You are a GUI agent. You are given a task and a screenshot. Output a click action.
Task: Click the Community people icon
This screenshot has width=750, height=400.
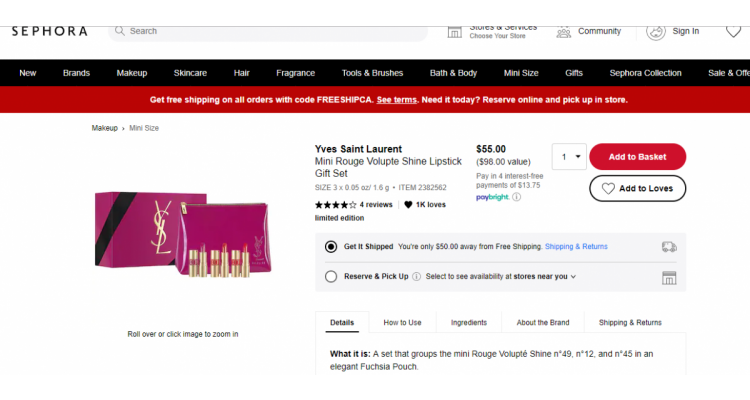(x=563, y=32)
